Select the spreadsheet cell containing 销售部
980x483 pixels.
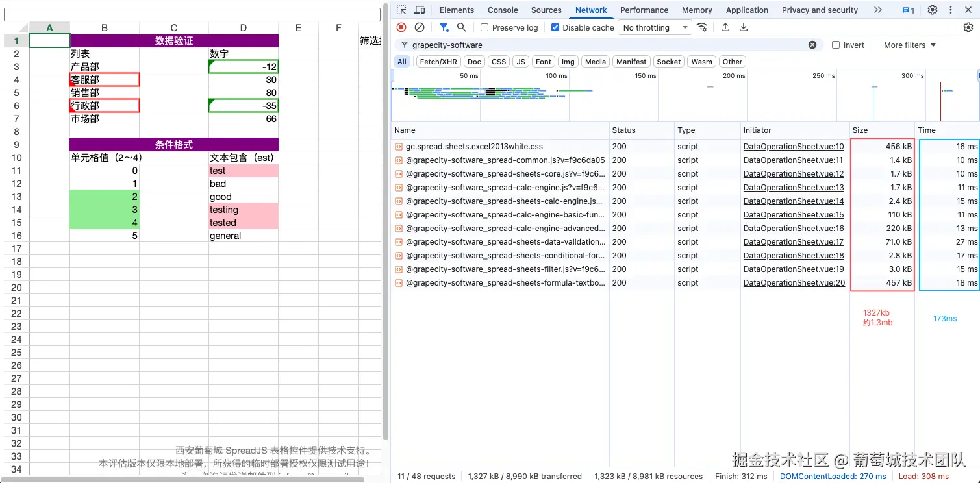pos(105,93)
